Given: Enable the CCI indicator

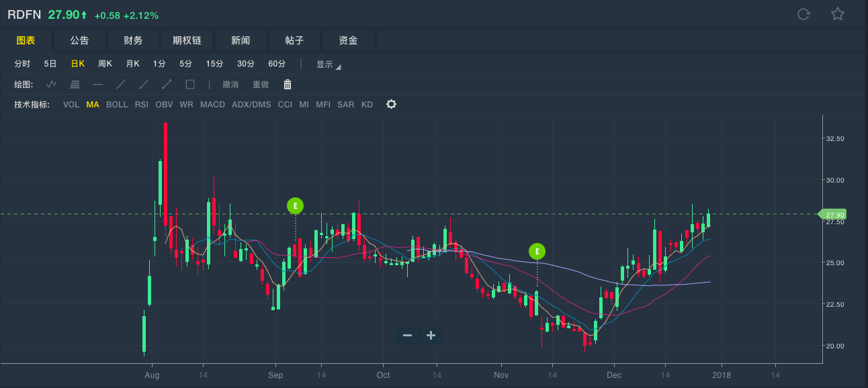Looking at the screenshot, I should (x=286, y=105).
